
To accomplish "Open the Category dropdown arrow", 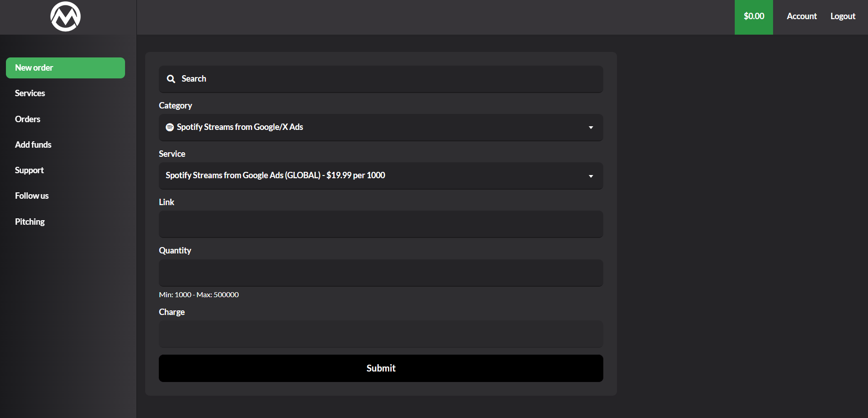I will [x=591, y=128].
